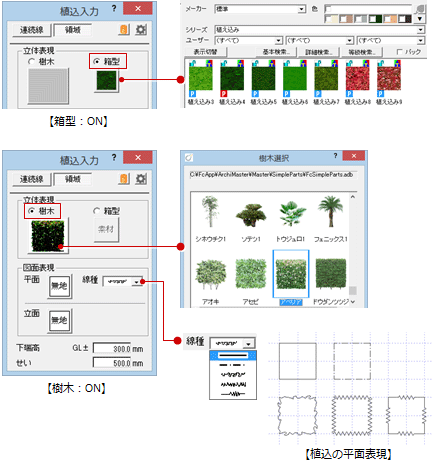Pick the brown color swatch in color row
Image resolution: width=433 pixels, height=469 pixels.
click(345, 19)
